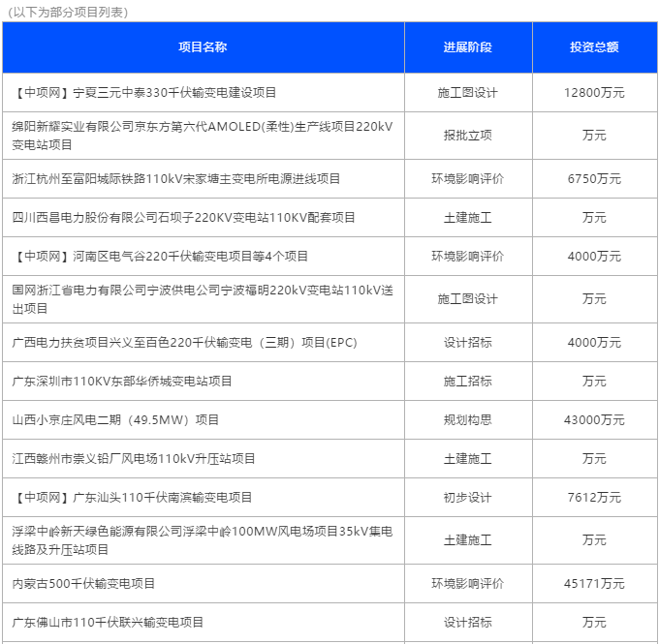Click 内蒙古500千伏输变电项目 link

point(83,584)
